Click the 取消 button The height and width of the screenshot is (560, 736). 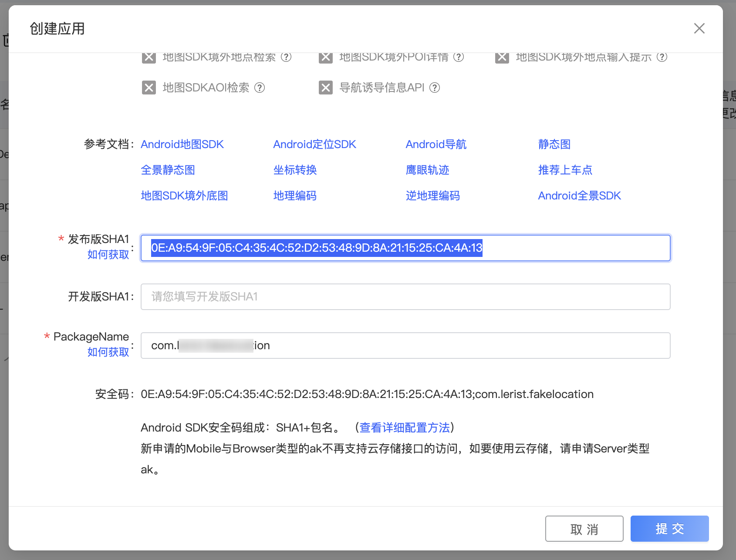[x=584, y=529]
